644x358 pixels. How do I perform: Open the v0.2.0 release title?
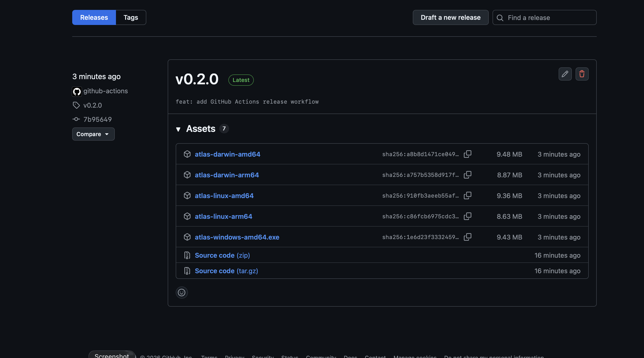(x=197, y=79)
